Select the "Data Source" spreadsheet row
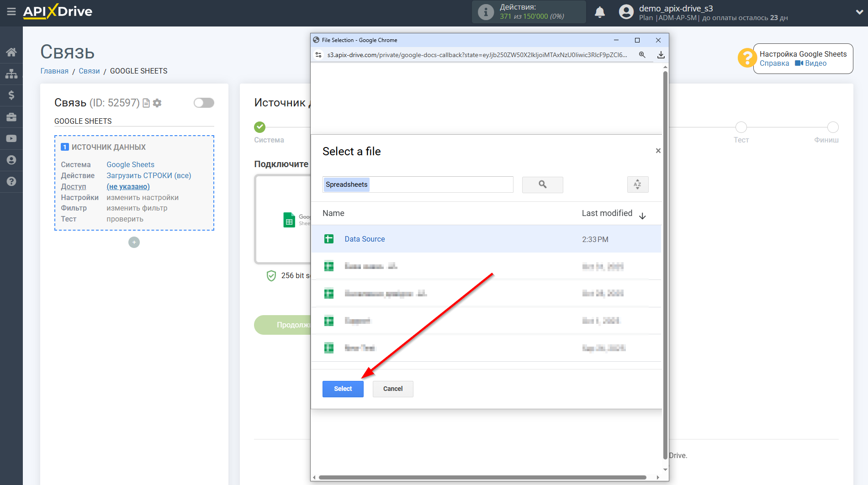This screenshot has height=485, width=868. [365, 239]
